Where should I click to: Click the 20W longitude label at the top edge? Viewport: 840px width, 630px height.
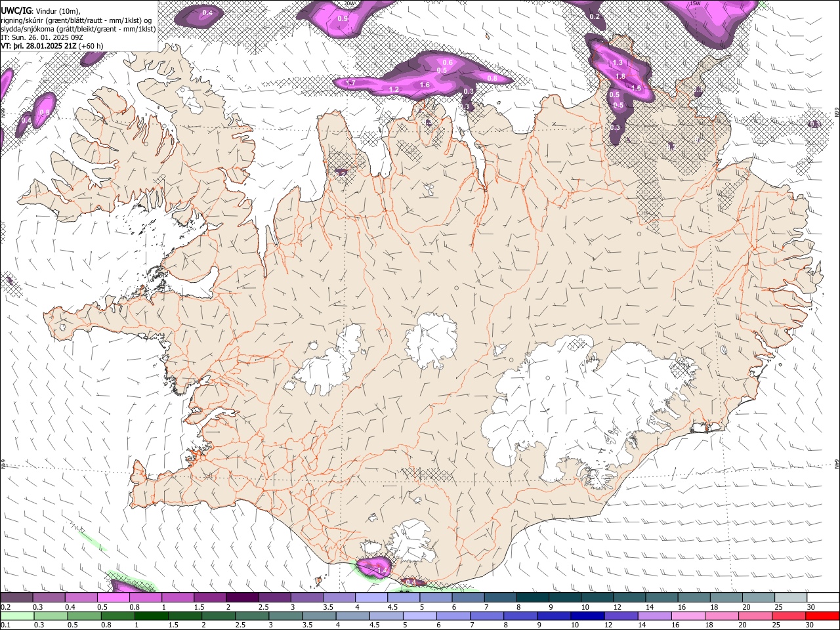click(349, 3)
